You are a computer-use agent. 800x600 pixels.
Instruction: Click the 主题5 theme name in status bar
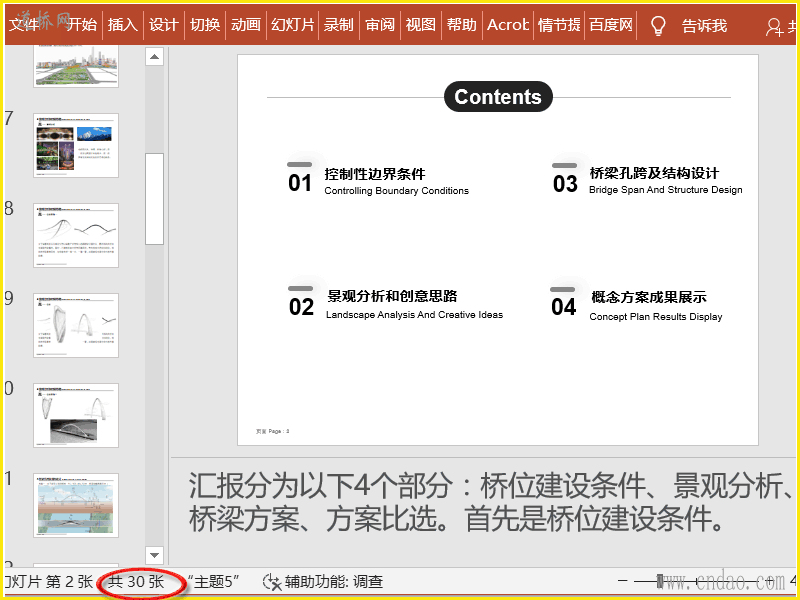[213, 582]
